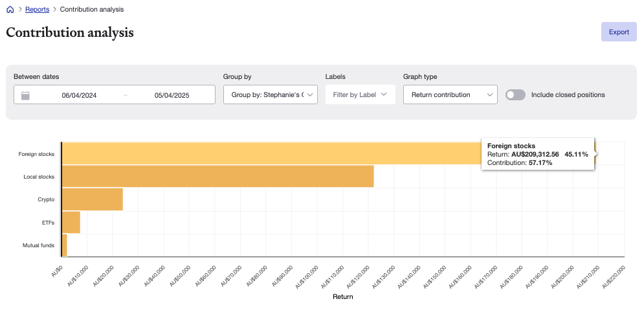
Task: Open the Return contribution graph type dropdown
Action: pyautogui.click(x=450, y=94)
